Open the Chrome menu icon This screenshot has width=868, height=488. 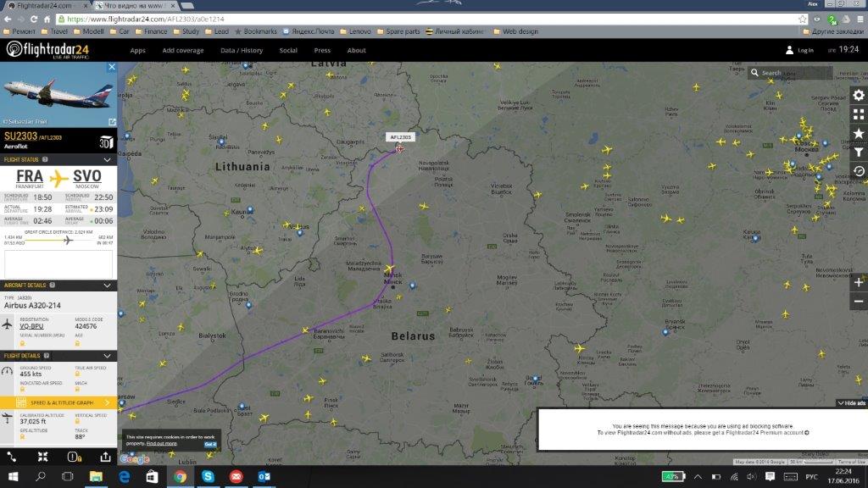860,19
